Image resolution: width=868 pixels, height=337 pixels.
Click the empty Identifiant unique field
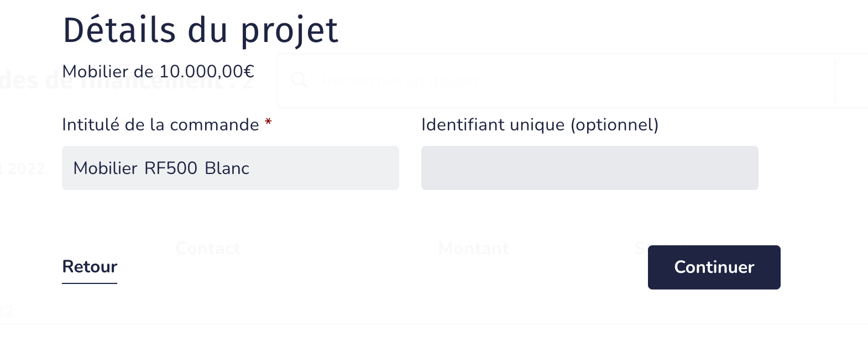pos(589,168)
